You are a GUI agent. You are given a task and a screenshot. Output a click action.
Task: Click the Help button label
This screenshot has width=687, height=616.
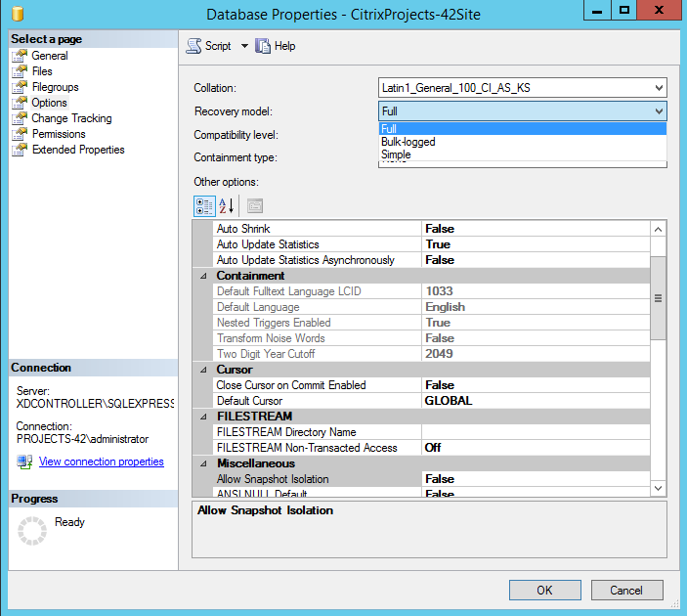284,46
